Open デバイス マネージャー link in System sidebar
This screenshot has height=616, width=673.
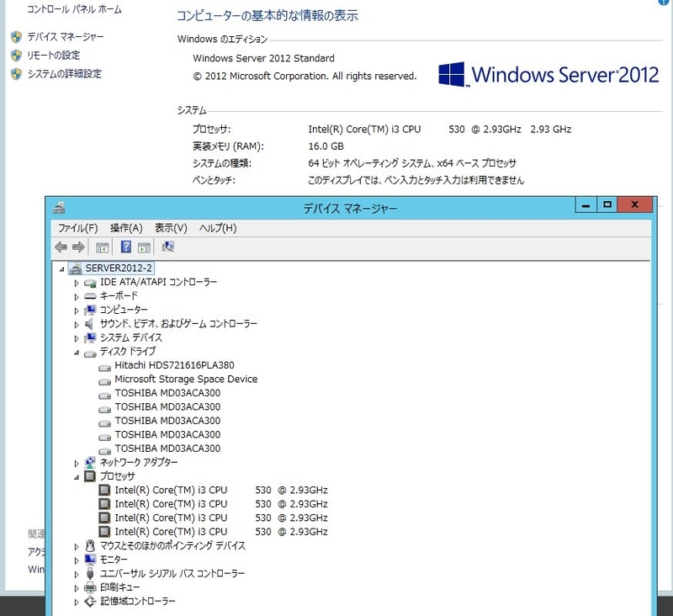point(66,37)
